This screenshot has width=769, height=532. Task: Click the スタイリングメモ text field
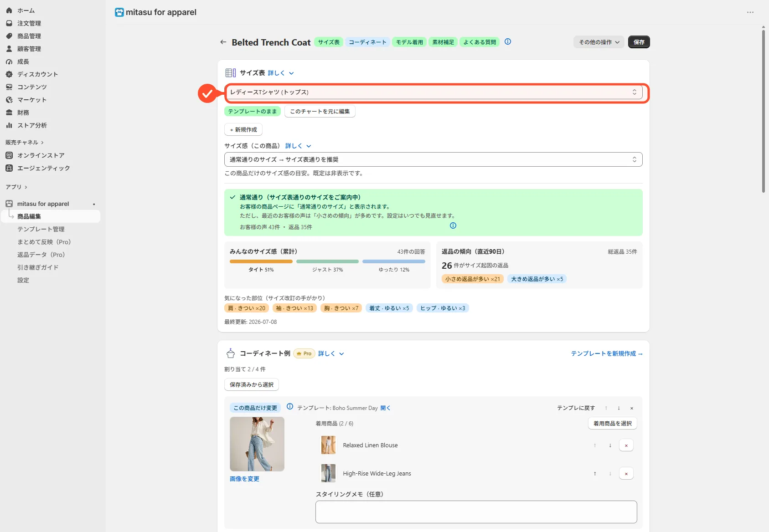(476, 512)
